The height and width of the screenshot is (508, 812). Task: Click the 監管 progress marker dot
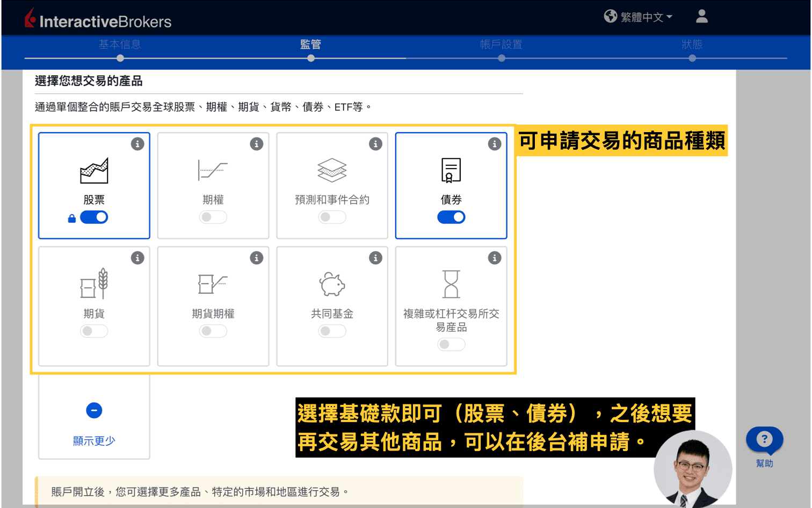(x=310, y=57)
